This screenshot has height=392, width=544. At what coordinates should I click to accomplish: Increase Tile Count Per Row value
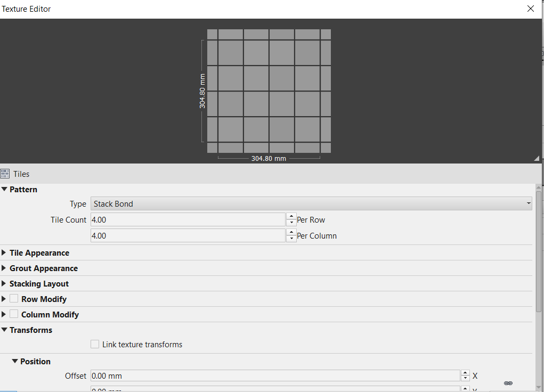(x=291, y=216)
